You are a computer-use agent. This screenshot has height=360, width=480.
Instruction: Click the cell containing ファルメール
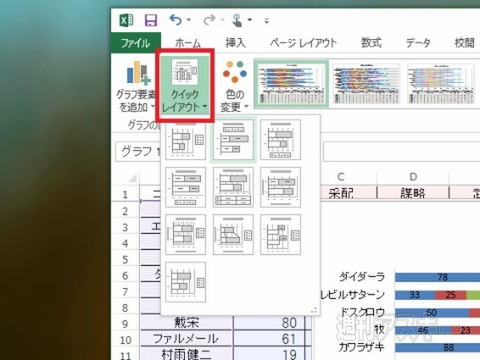coord(186,339)
